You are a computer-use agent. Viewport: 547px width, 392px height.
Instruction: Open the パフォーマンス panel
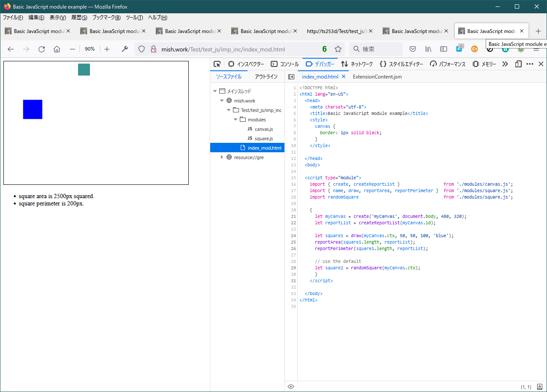(447, 64)
